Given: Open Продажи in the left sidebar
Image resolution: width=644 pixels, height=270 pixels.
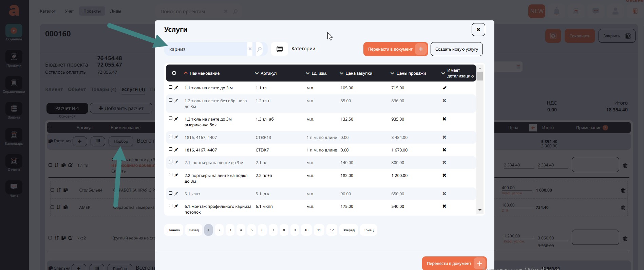Looking at the screenshot, I should click(14, 59).
